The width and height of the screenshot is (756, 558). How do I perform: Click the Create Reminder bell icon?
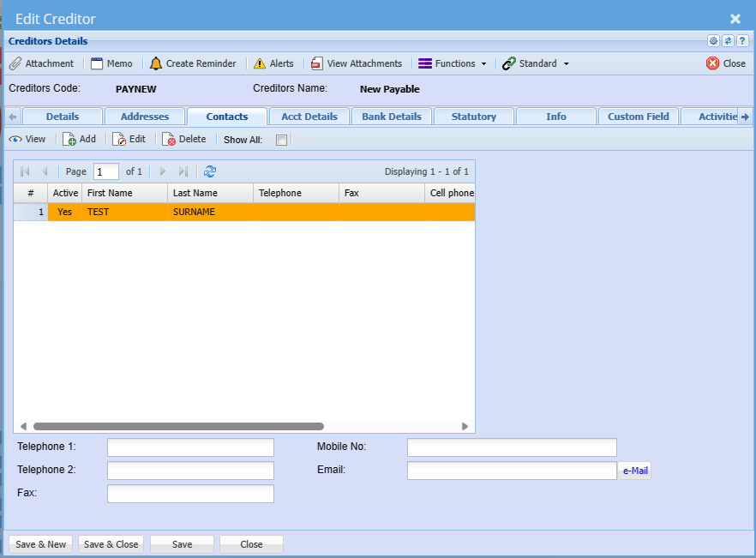pos(156,63)
